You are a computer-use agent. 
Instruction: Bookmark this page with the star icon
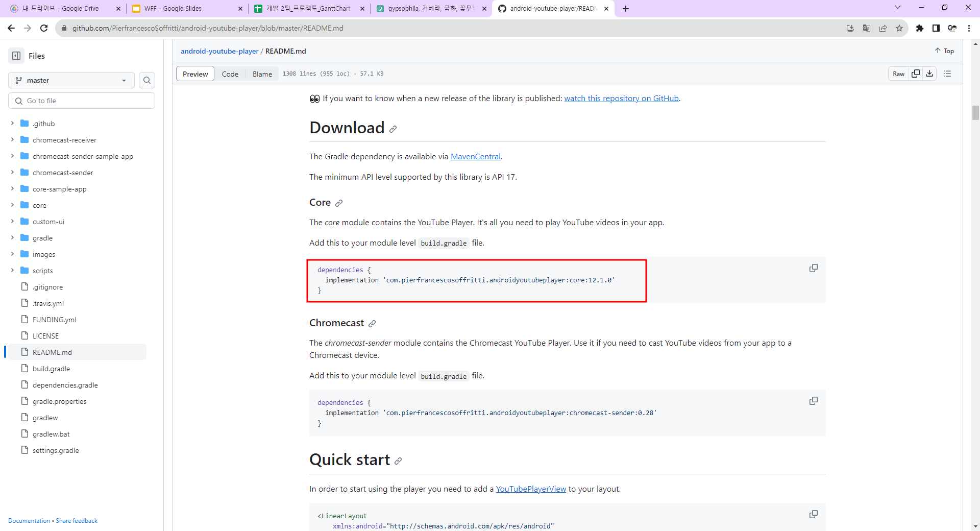click(x=899, y=28)
